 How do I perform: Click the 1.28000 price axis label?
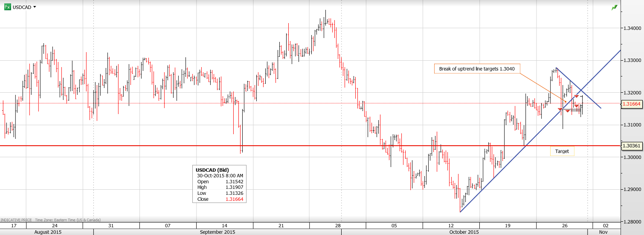point(632,221)
